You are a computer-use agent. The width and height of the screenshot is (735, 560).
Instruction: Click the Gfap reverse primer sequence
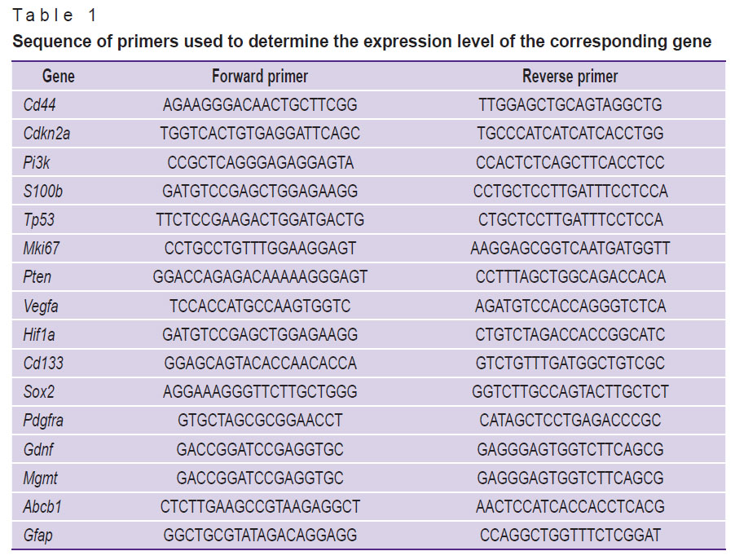570,536
